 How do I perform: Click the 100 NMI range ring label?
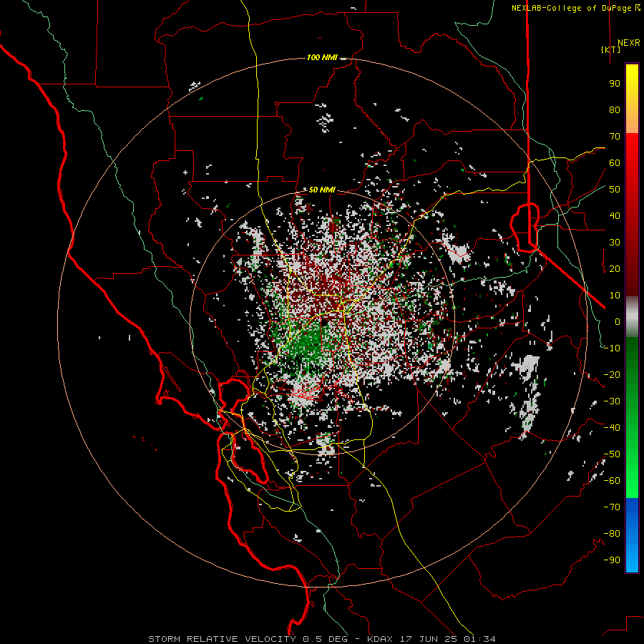322,57
